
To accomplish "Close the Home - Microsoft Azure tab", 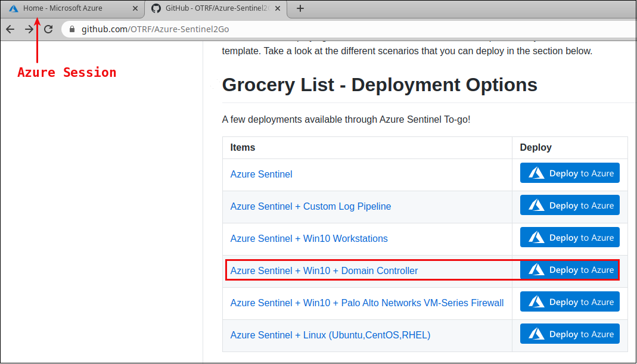I will tap(135, 8).
